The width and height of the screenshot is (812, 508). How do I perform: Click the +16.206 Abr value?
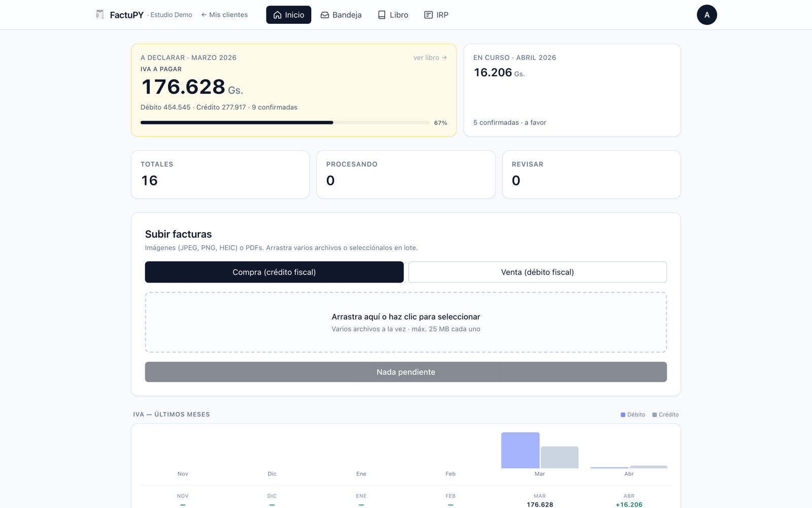click(x=629, y=504)
